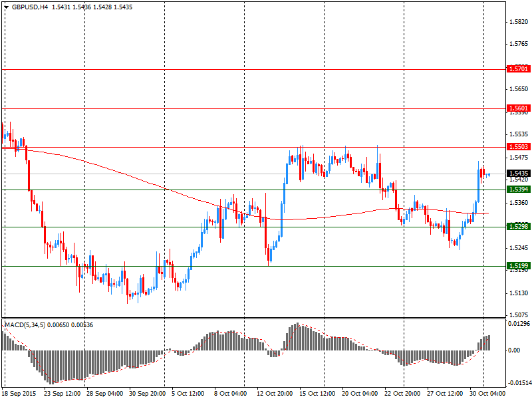Image resolution: width=532 pixels, height=399 pixels.
Task: Select the red 1.5503 resistance level tag
Action: [519, 147]
